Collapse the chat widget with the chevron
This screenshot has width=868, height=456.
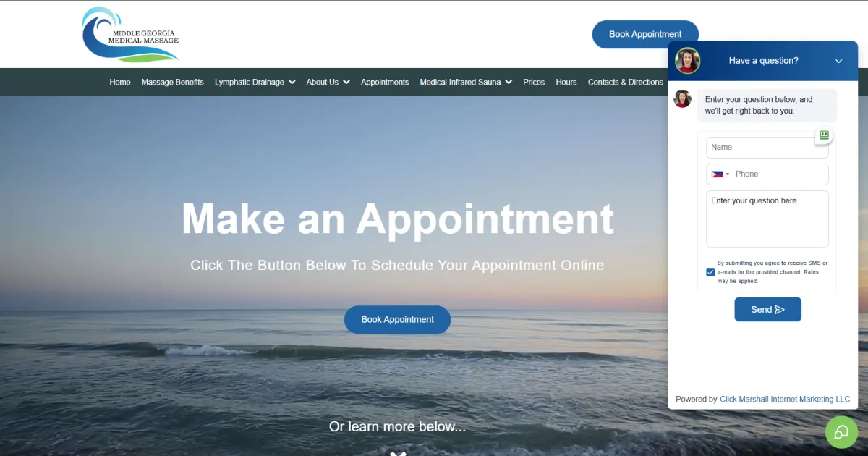(839, 61)
